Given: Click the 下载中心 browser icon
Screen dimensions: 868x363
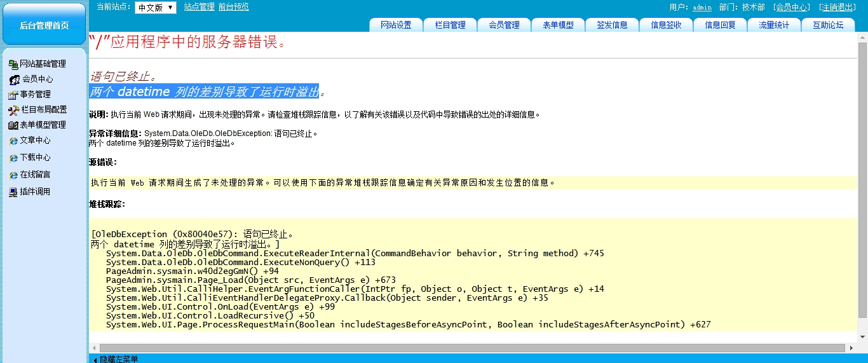Looking at the screenshot, I should (x=13, y=158).
